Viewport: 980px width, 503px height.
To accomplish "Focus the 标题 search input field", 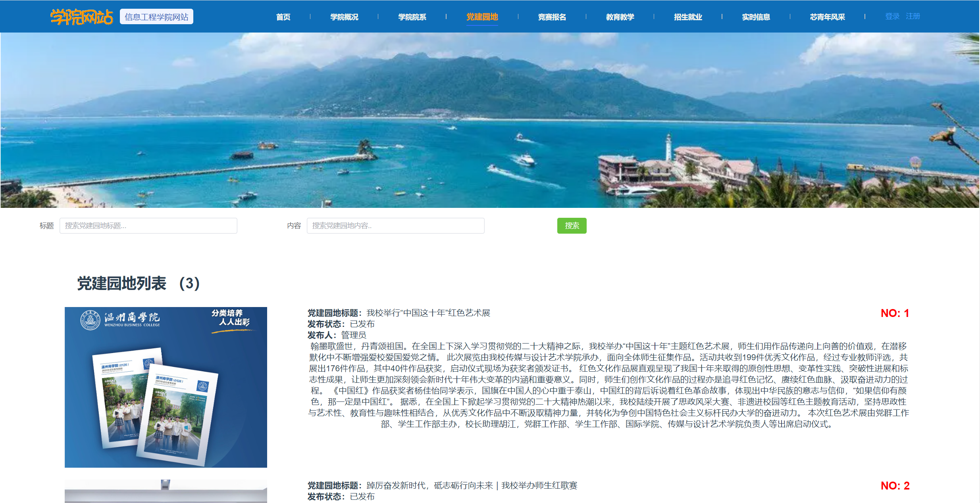I will click(x=148, y=226).
